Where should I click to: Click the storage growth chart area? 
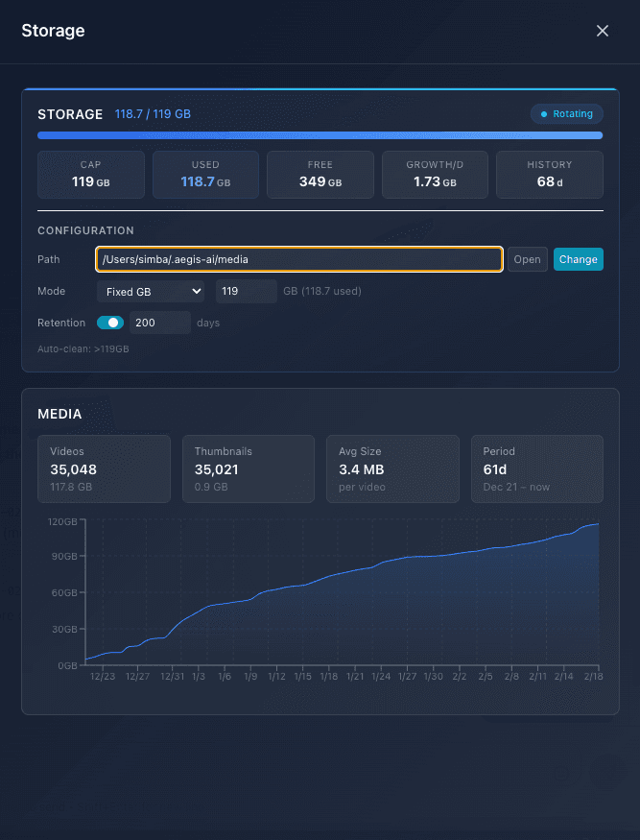(341, 605)
